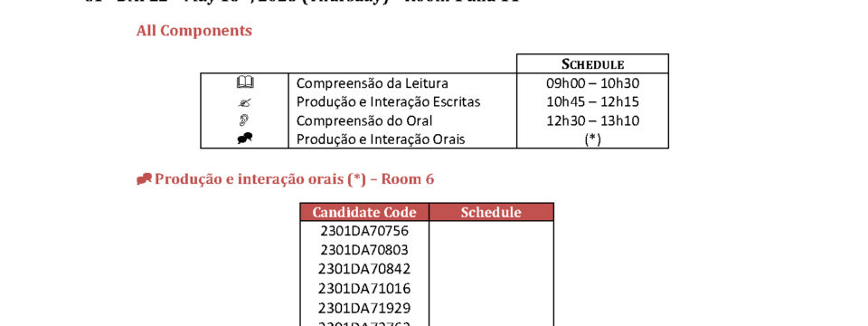Select Compreensão da Leitura text
The height and width of the screenshot is (326, 868).
click(372, 83)
